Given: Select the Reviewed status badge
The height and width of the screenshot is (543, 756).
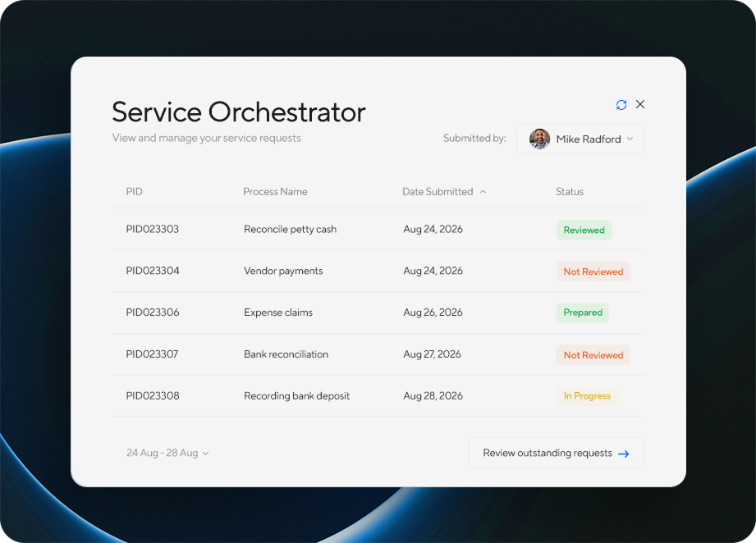Looking at the screenshot, I should [x=584, y=230].
